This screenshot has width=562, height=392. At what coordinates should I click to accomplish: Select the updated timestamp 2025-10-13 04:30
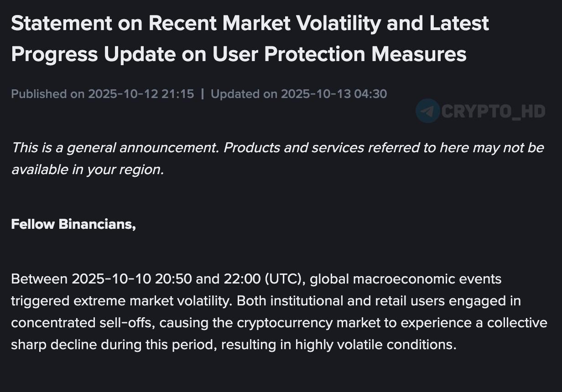(333, 94)
